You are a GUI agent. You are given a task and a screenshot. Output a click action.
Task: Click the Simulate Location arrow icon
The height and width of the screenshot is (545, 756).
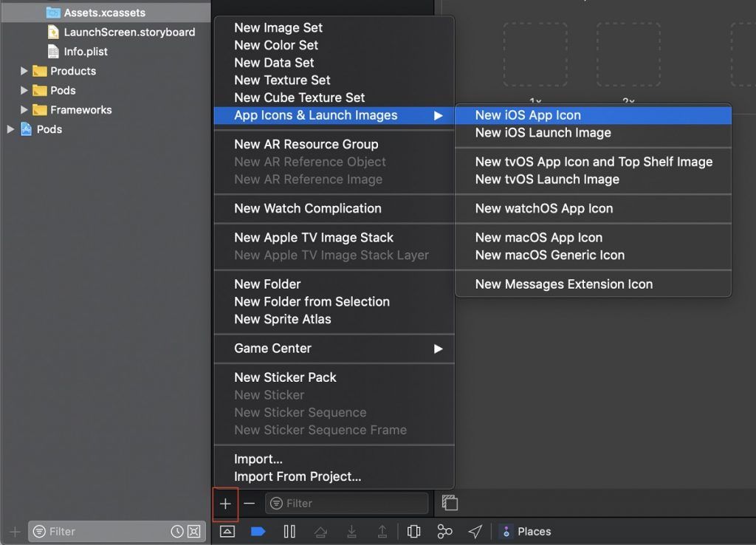475,532
